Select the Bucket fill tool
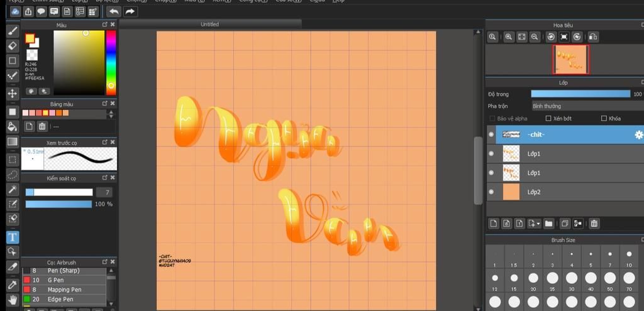Screen dimensions: 644x311 [x=13, y=126]
